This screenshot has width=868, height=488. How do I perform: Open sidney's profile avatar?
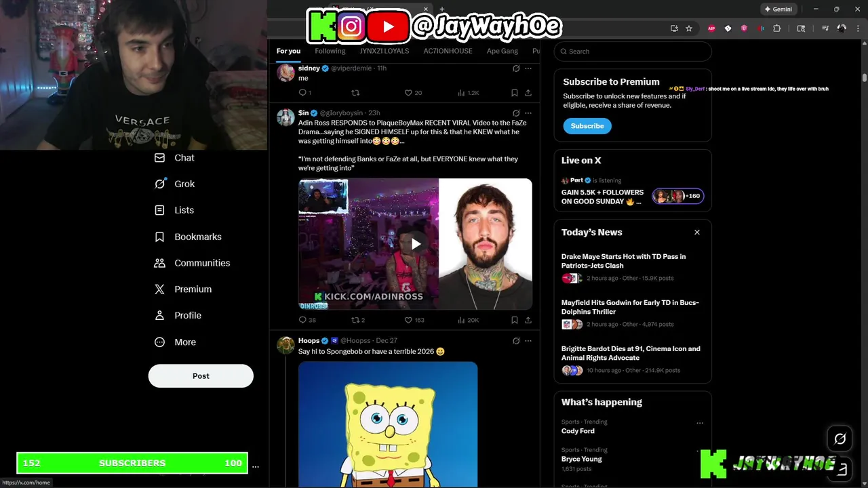pos(285,73)
